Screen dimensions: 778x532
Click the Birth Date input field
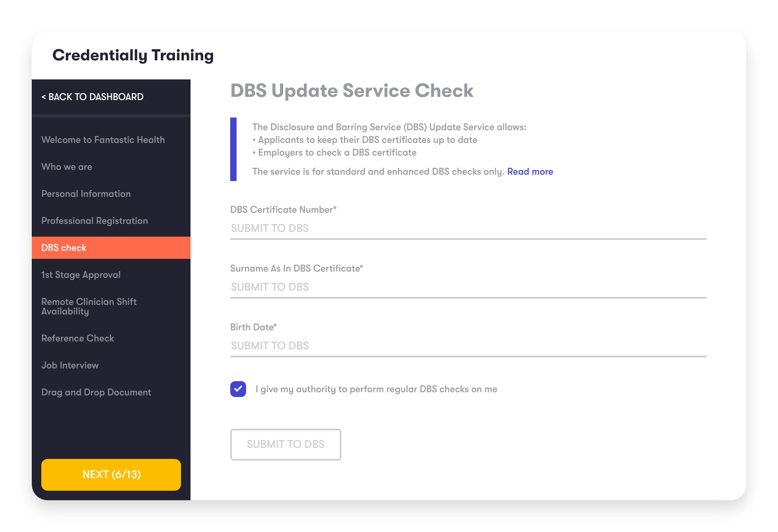click(468, 346)
